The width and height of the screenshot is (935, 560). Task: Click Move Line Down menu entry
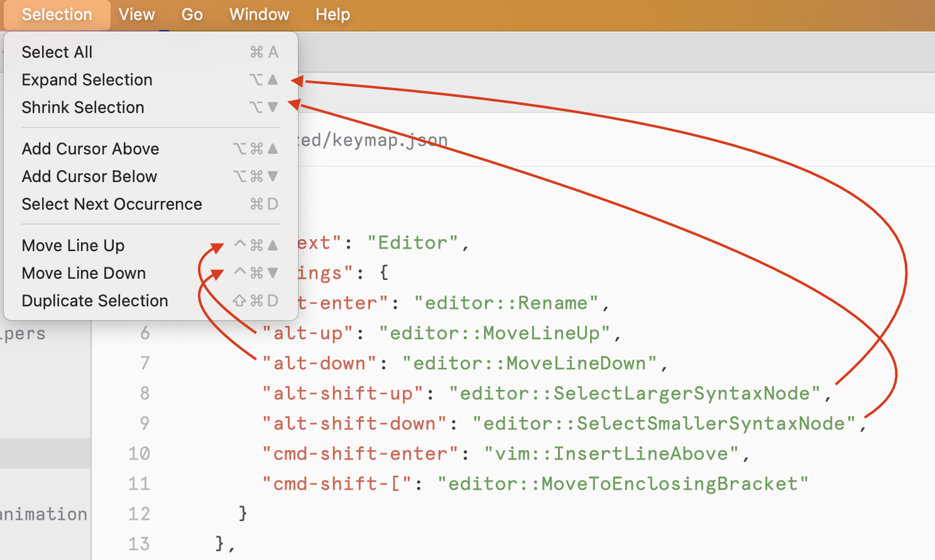(83, 273)
